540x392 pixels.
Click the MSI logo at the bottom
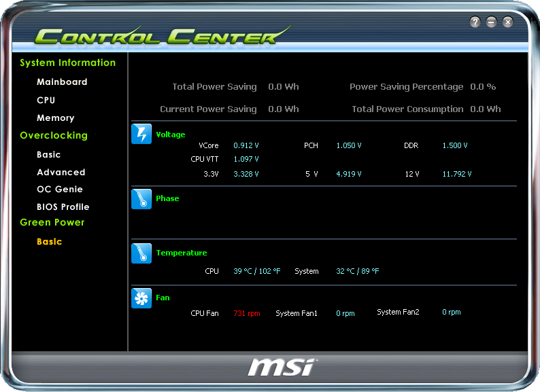(282, 367)
